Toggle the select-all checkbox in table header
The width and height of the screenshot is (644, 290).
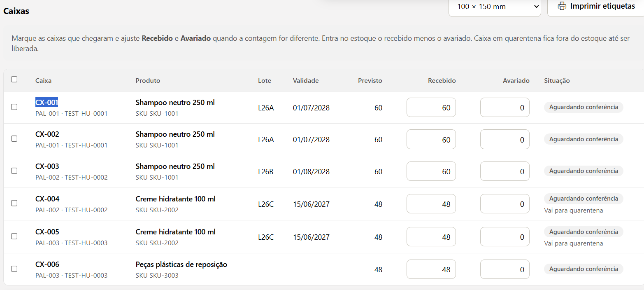click(x=14, y=80)
